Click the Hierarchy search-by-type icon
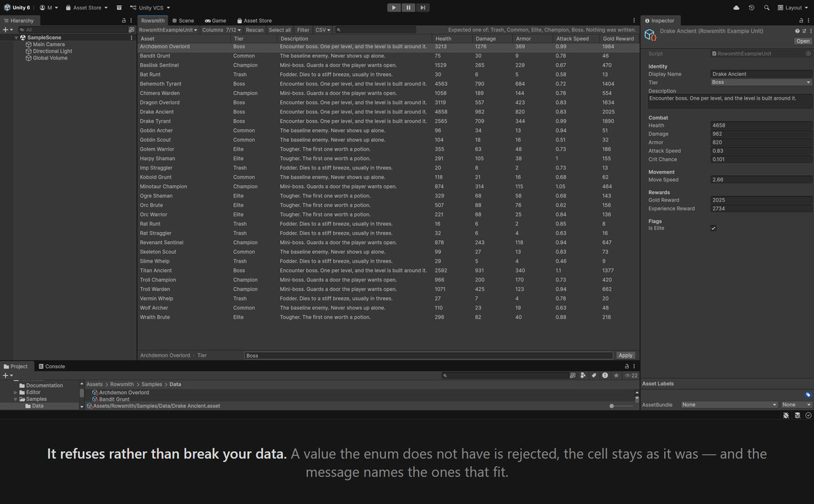814x504 pixels. pos(132,30)
